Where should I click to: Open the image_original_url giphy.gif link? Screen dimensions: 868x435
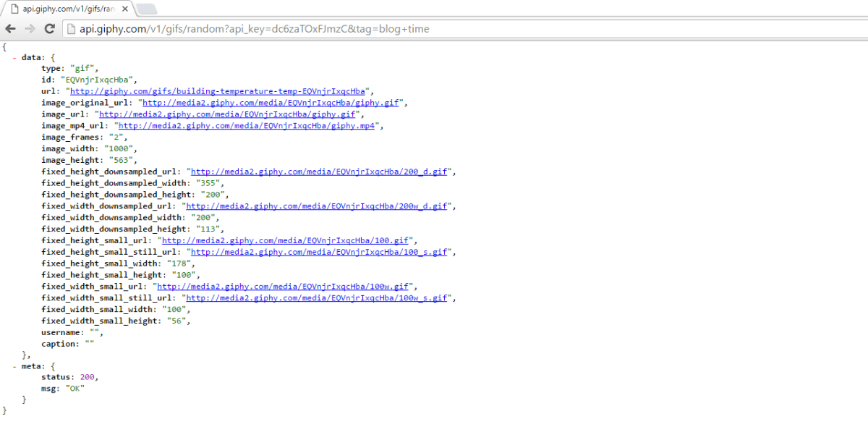[x=271, y=103]
